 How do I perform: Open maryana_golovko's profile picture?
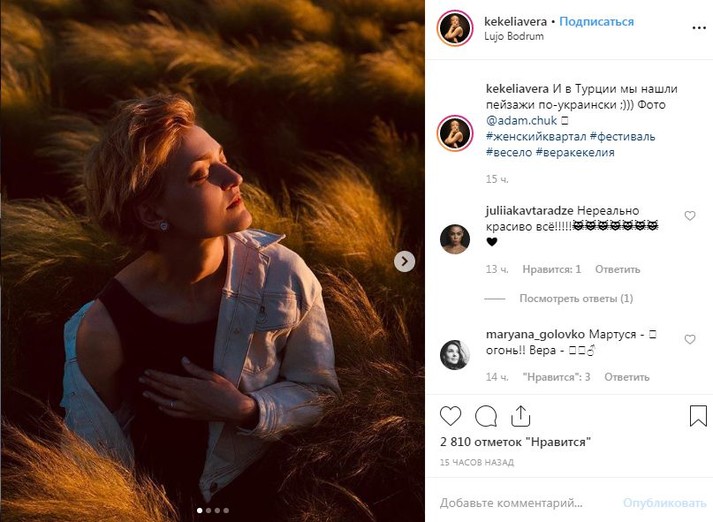coord(455,354)
